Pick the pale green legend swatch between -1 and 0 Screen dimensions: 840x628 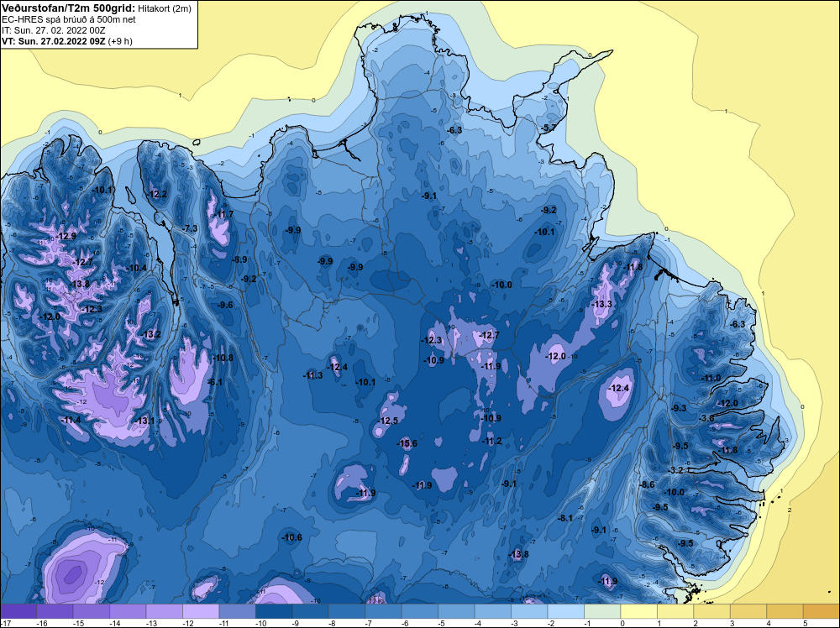(601, 611)
